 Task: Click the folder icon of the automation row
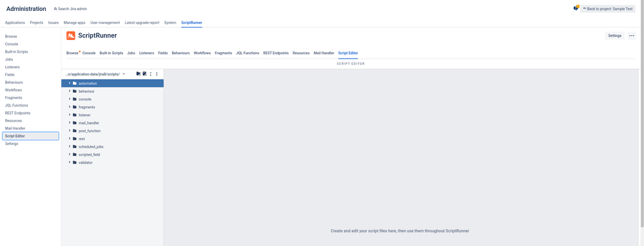(x=75, y=83)
